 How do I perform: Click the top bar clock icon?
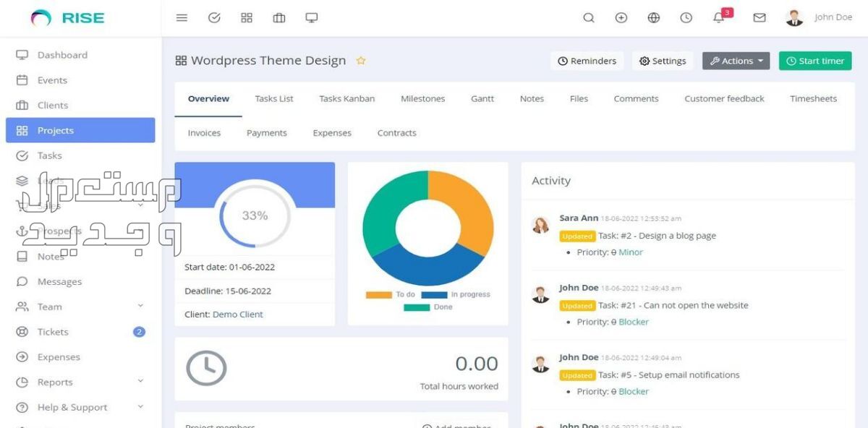[686, 18]
